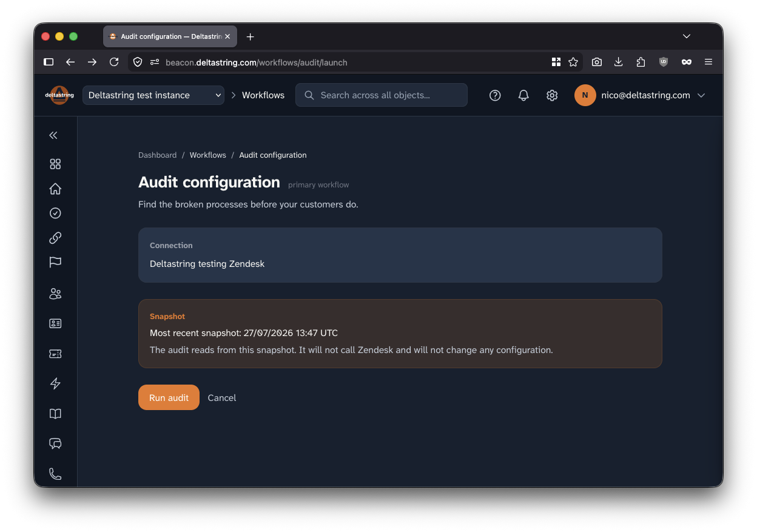Click the address bar URL

tap(257, 62)
